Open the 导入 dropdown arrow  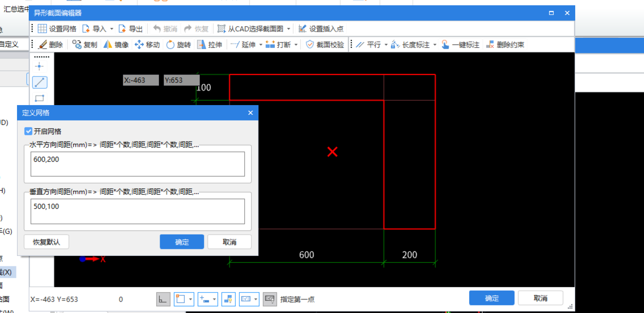click(111, 29)
